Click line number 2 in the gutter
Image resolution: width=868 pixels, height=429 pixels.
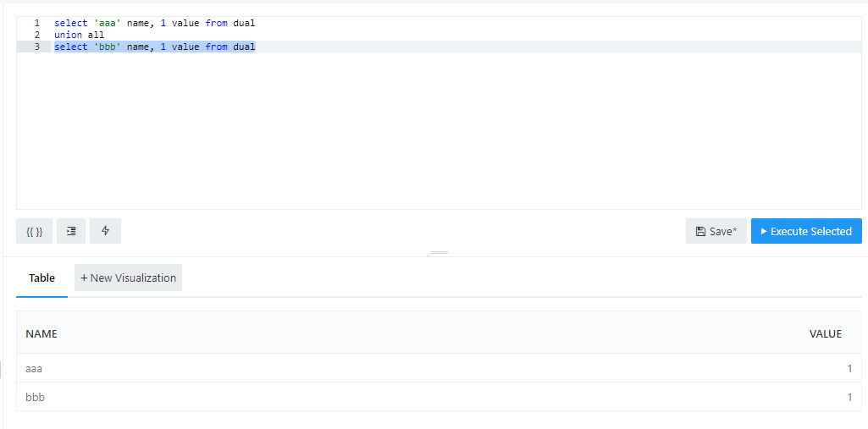pos(36,35)
